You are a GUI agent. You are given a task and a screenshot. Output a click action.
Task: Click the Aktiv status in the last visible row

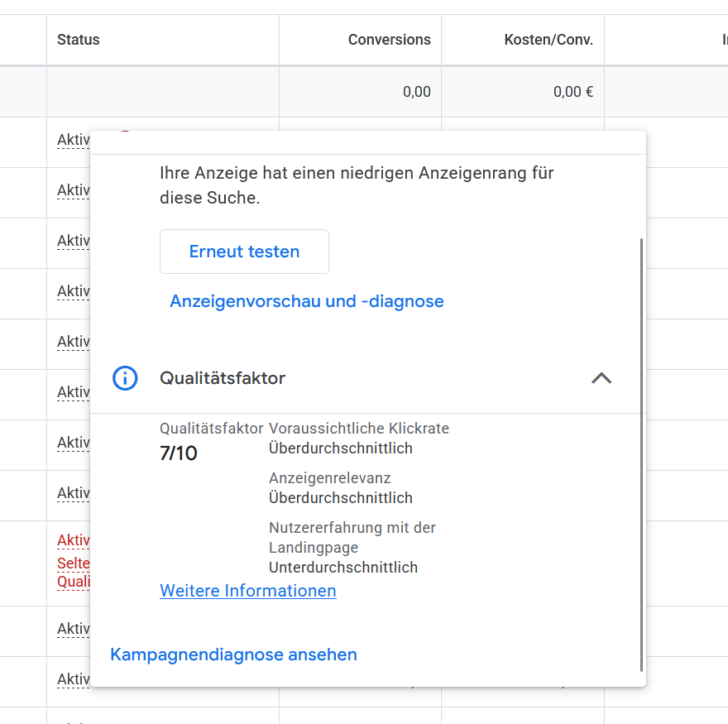(73, 678)
